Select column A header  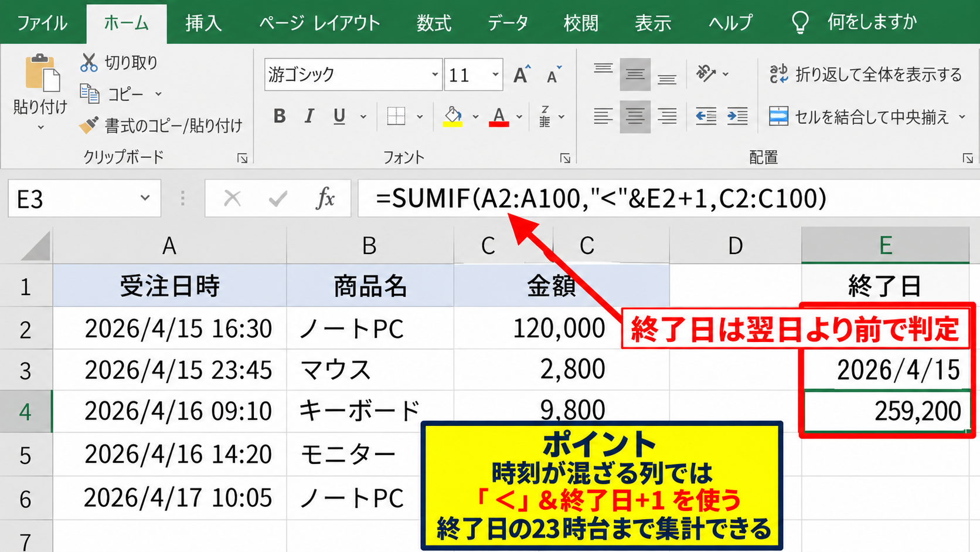(x=169, y=246)
